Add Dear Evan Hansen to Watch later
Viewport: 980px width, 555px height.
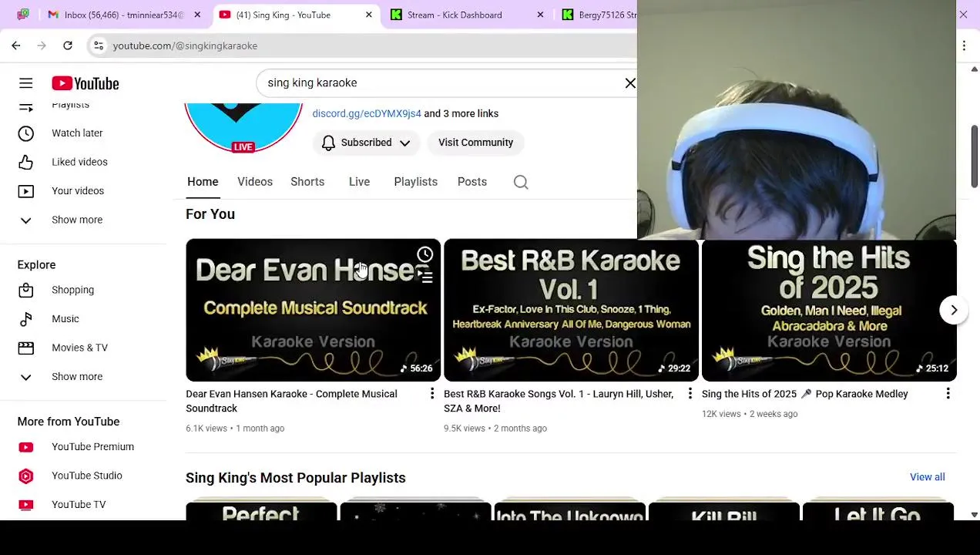(x=425, y=254)
